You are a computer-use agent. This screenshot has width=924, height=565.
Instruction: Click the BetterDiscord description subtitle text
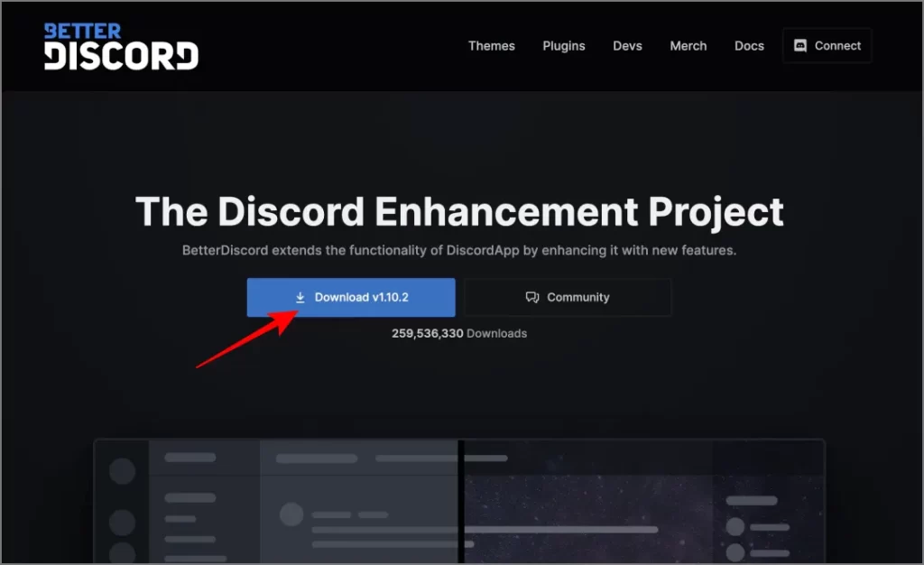pyautogui.click(x=459, y=251)
